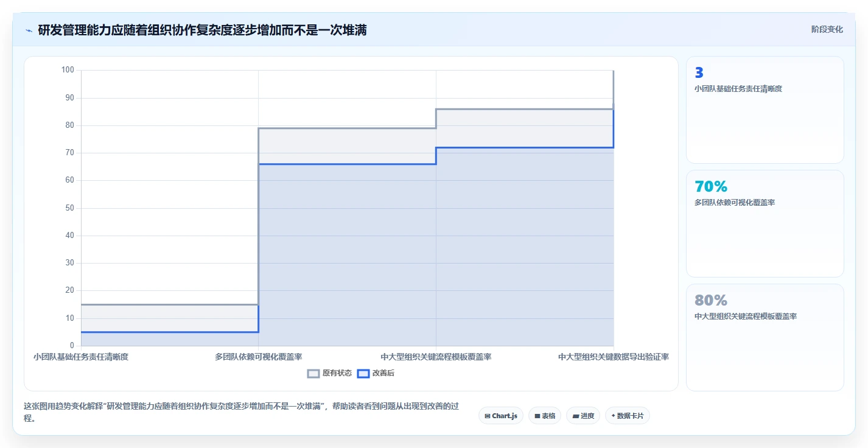
Task: Click the 80% value in third card
Action: pyautogui.click(x=711, y=301)
